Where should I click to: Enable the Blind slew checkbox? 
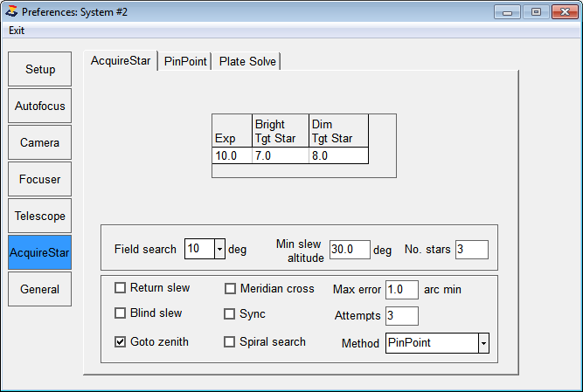point(120,313)
